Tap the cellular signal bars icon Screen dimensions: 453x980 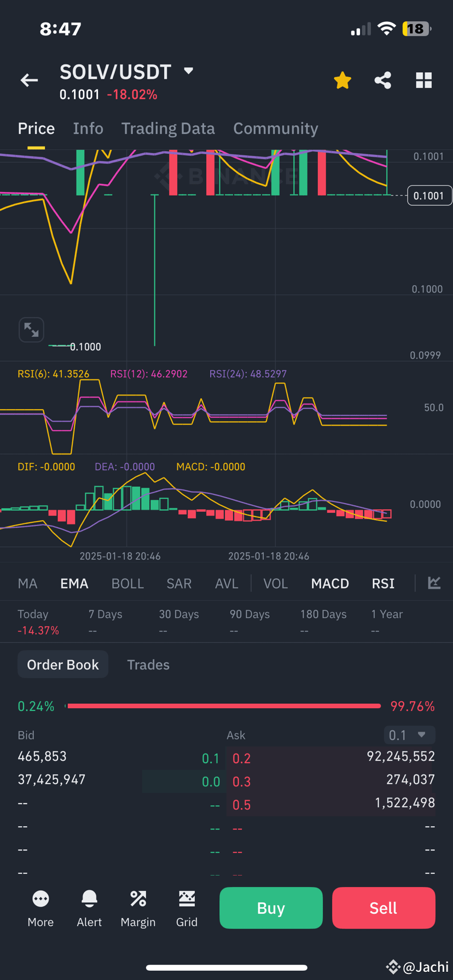(361, 29)
